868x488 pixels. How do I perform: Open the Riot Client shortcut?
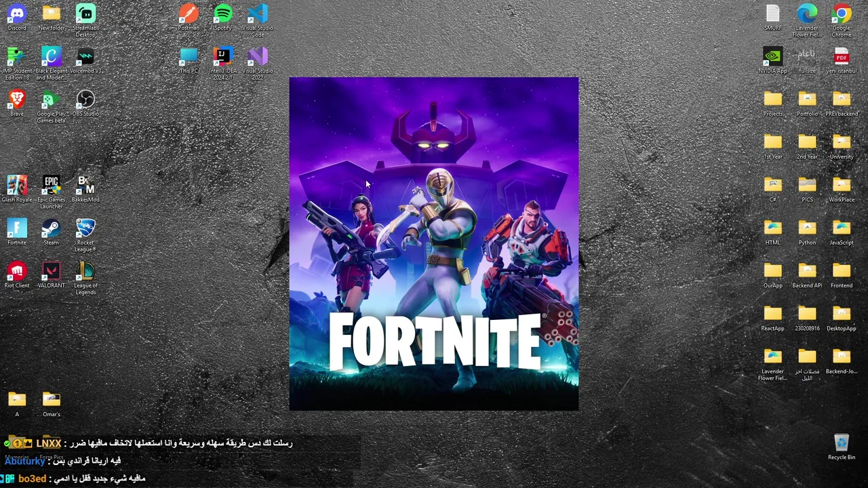pos(17,276)
